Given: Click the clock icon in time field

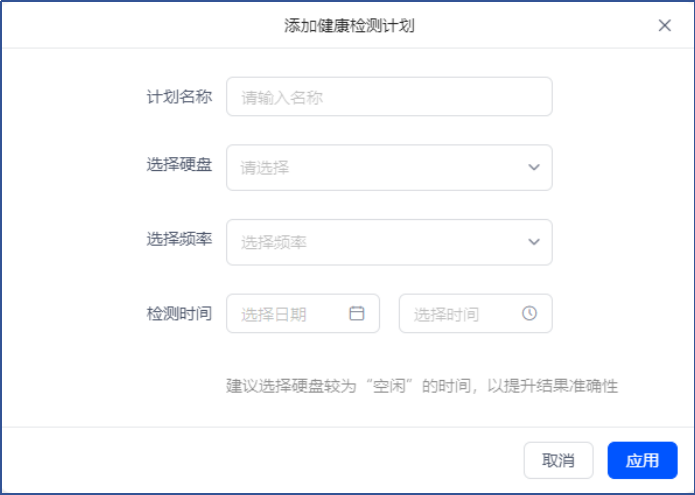Looking at the screenshot, I should tap(529, 313).
